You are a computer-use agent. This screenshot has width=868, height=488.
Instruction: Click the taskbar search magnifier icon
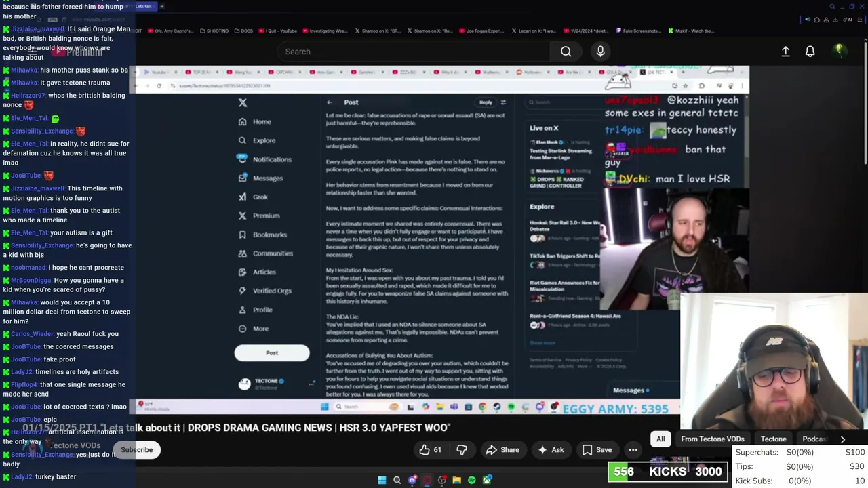pos(397,480)
